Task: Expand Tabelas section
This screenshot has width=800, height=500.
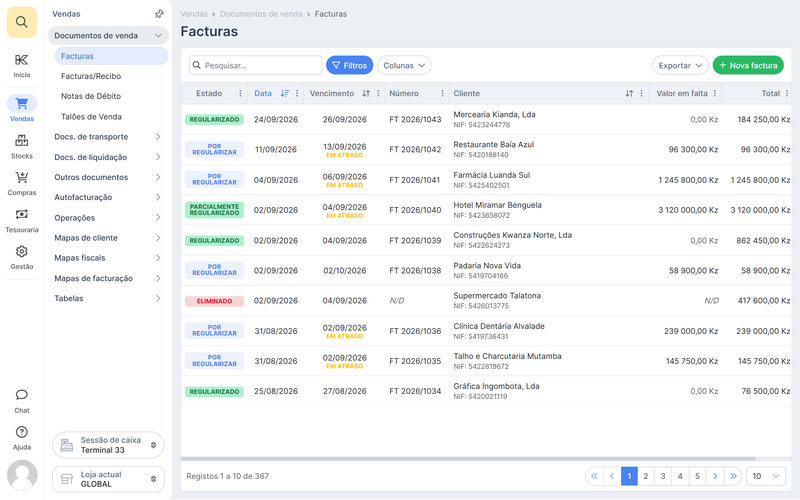Action: point(108,298)
